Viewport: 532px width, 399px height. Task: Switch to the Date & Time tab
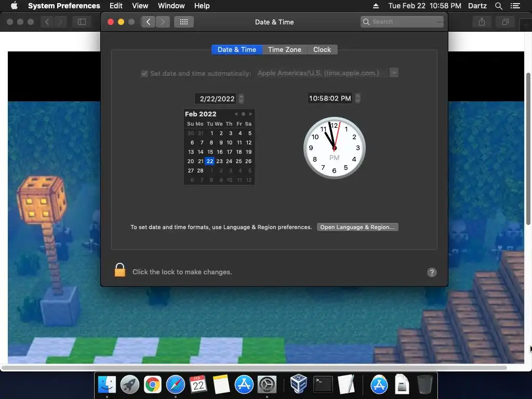tap(237, 49)
